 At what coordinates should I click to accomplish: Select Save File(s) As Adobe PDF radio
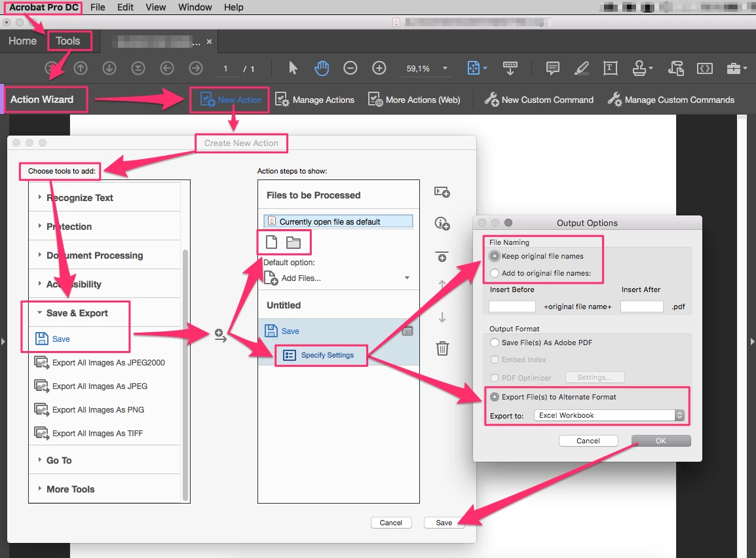pos(494,343)
